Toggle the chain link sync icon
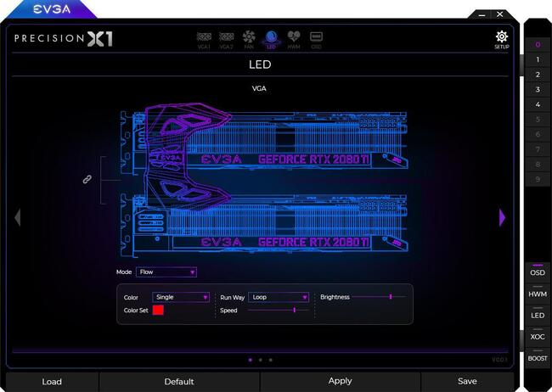Image resolution: width=552 pixels, height=392 pixels. tap(87, 179)
